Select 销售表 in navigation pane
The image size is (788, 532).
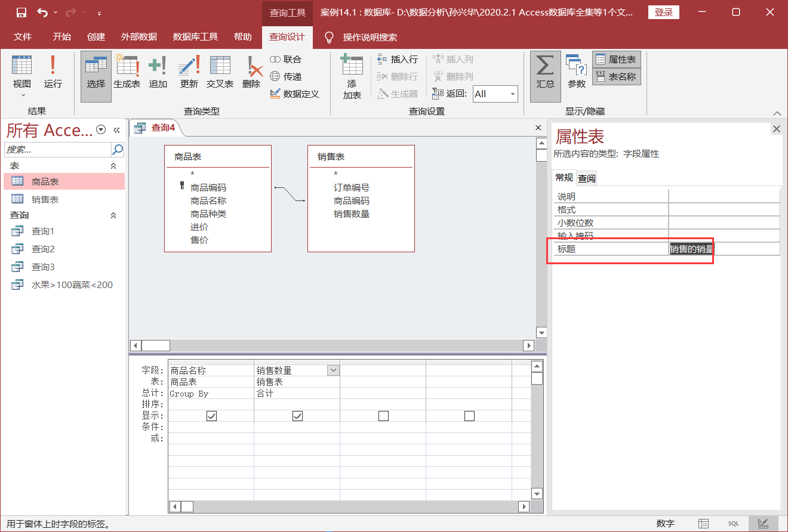tap(64, 199)
